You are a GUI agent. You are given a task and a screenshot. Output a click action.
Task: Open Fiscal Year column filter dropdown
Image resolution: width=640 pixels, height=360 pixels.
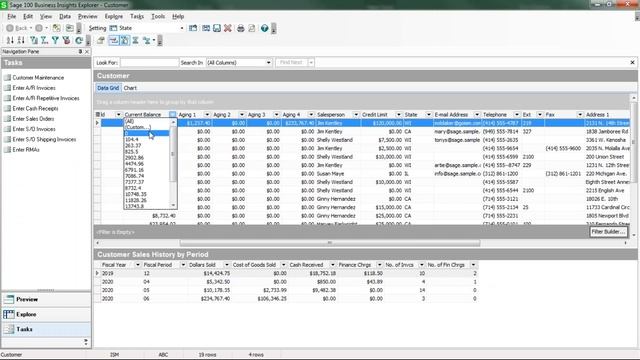(x=137, y=265)
